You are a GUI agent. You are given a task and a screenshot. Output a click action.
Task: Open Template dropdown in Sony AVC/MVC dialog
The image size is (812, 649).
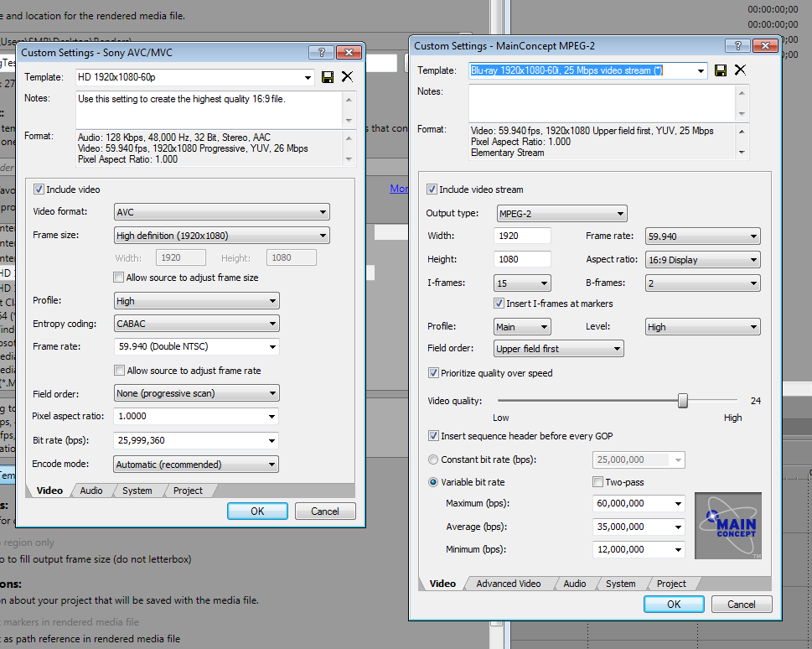point(195,77)
